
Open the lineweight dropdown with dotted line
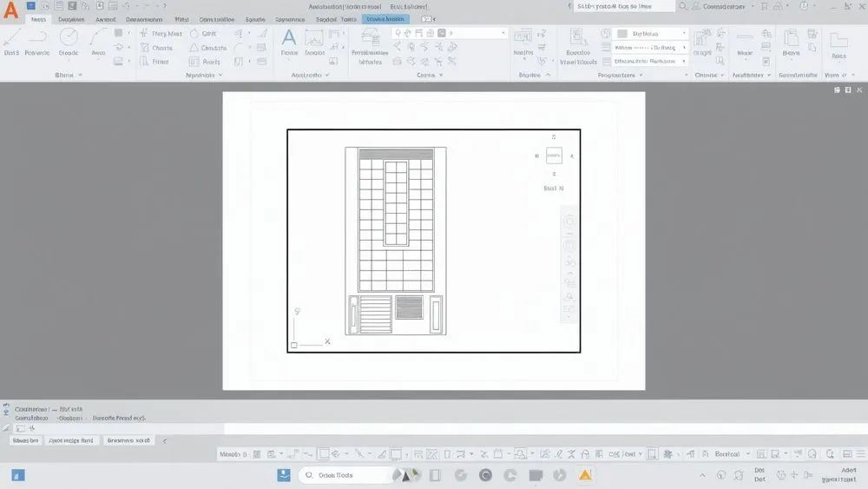click(650, 48)
